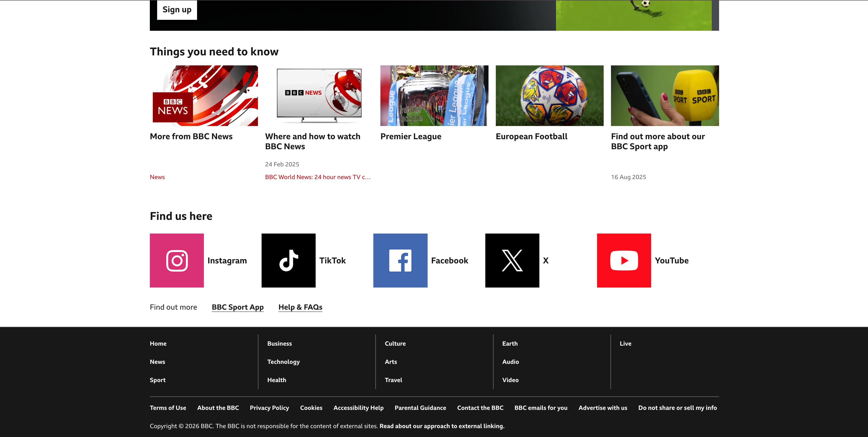Click the 16 Aug 2025 date text
Screen dimensions: 868x437
click(629, 177)
